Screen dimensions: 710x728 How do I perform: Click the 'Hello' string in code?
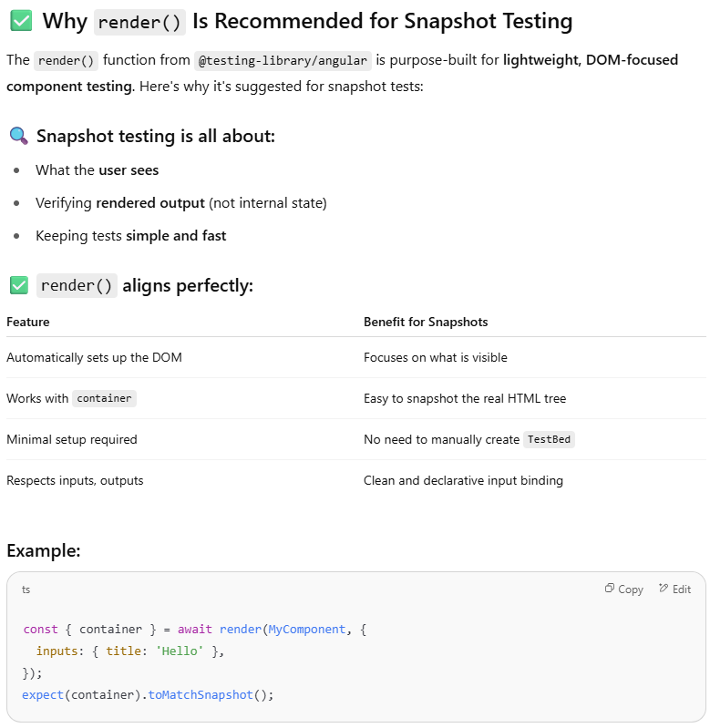point(180,651)
